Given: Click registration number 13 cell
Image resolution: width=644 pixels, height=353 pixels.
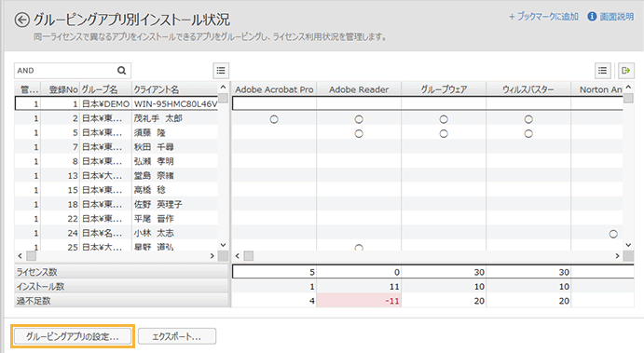Looking at the screenshot, I should [x=60, y=176].
